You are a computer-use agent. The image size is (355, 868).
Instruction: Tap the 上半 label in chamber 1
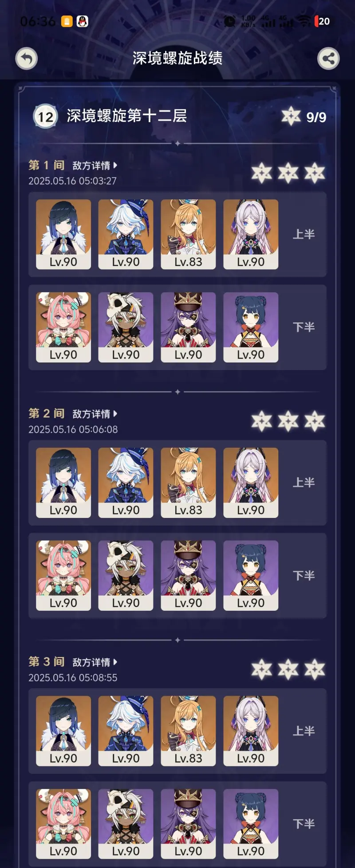[x=304, y=235]
